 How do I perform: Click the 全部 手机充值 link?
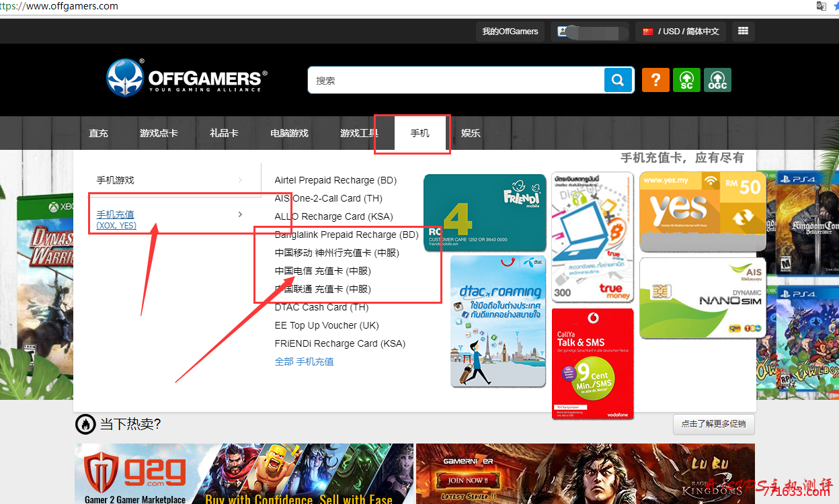click(x=304, y=362)
